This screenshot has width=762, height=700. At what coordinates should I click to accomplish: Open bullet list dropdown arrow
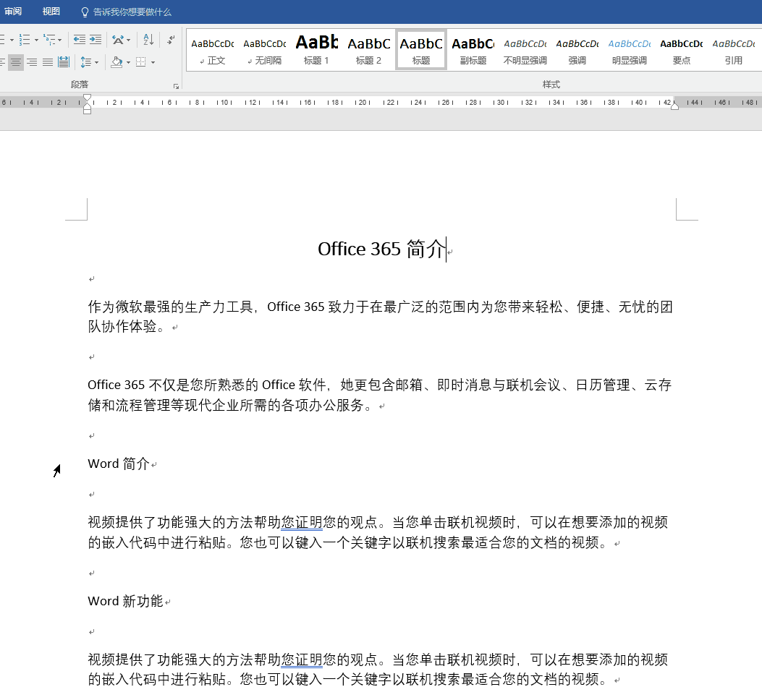(12, 40)
